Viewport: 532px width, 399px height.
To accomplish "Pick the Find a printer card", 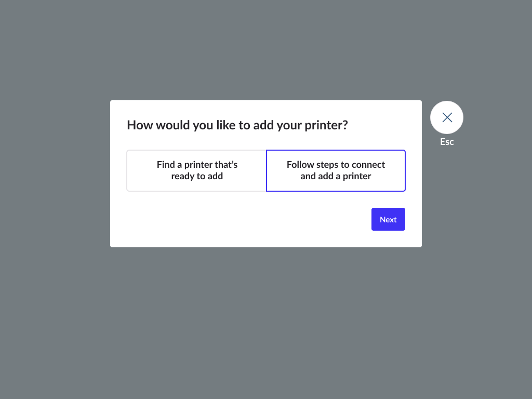I will pos(197,170).
